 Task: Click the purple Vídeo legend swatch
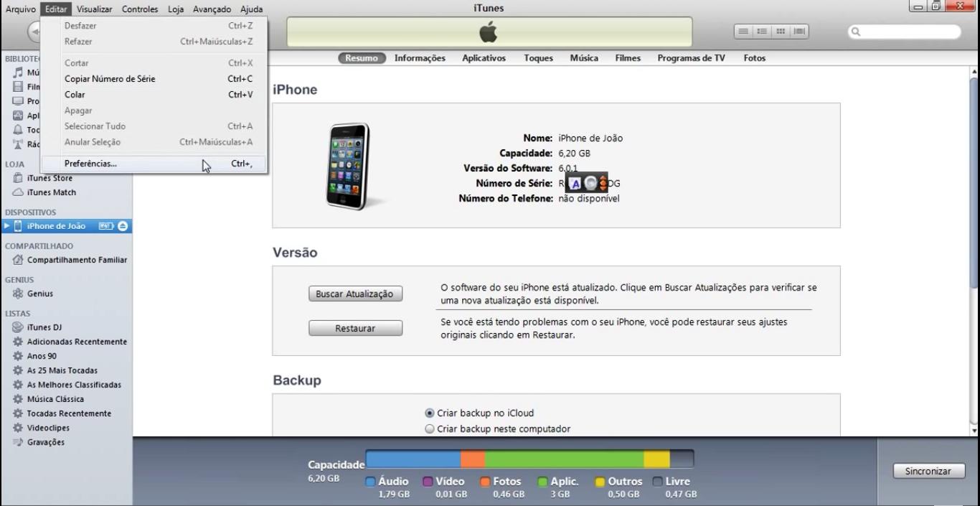428,482
